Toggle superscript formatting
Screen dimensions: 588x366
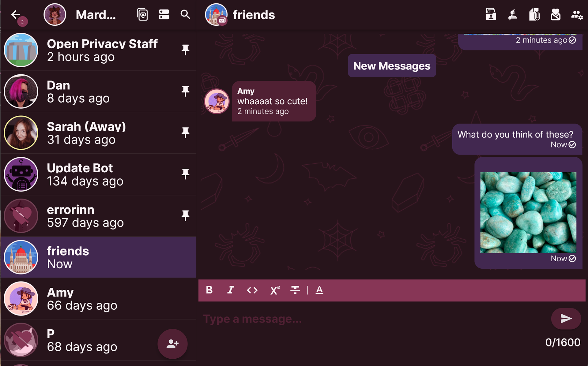[x=275, y=290]
